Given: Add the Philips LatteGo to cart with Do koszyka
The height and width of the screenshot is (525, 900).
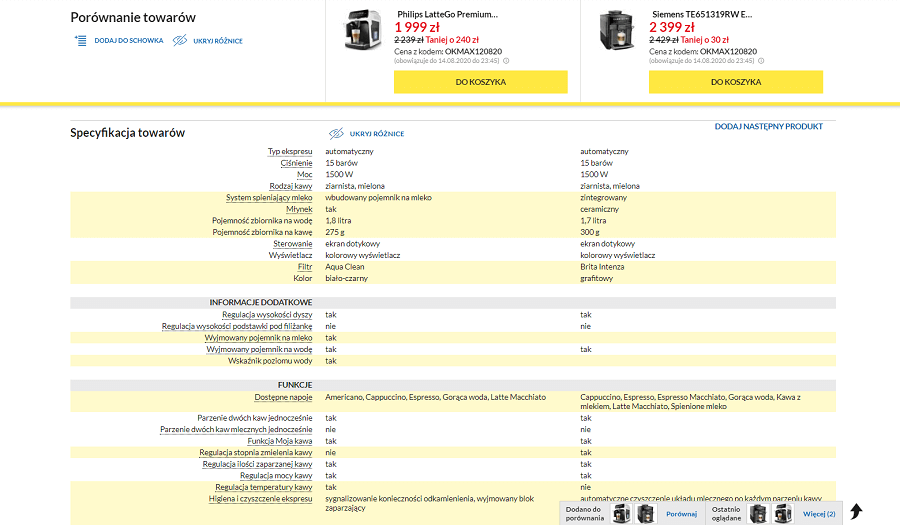Looking at the screenshot, I should click(x=480, y=82).
